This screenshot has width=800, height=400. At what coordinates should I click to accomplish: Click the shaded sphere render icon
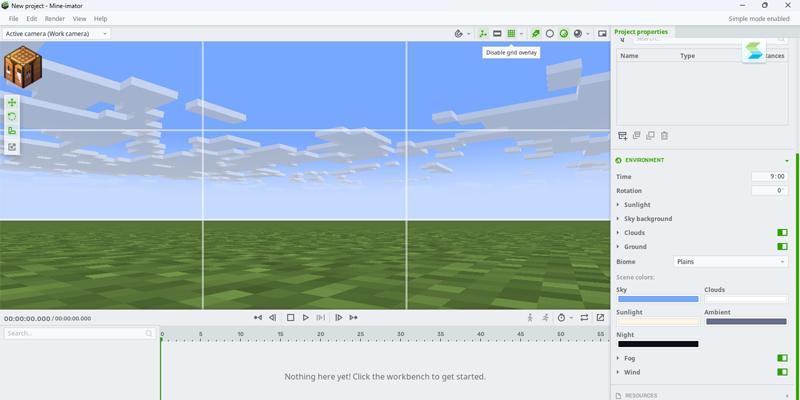pyautogui.click(x=578, y=34)
